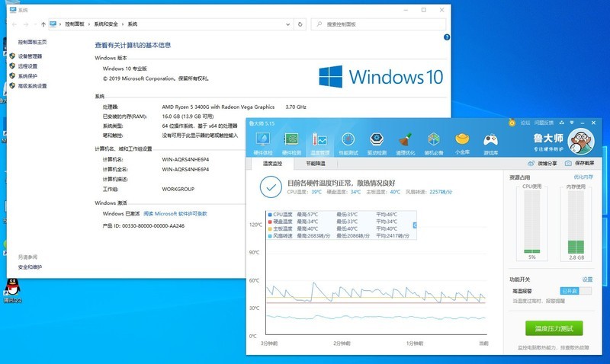Viewport: 610px width, 364px height.
Task: Click 2257转/分 fan speed value
Action: click(441, 192)
